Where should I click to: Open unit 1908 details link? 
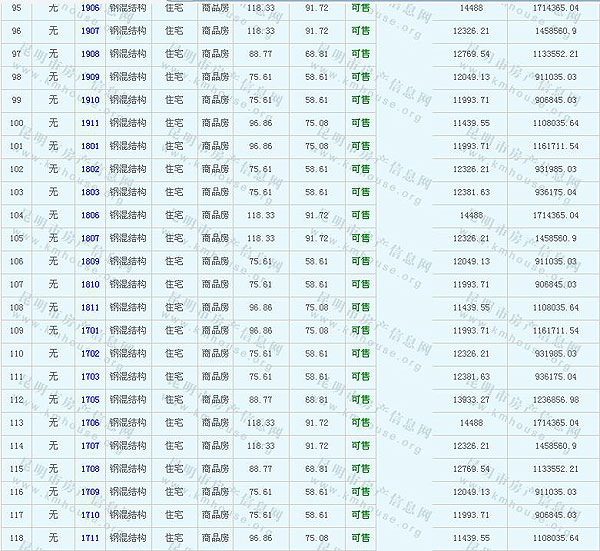[90, 54]
